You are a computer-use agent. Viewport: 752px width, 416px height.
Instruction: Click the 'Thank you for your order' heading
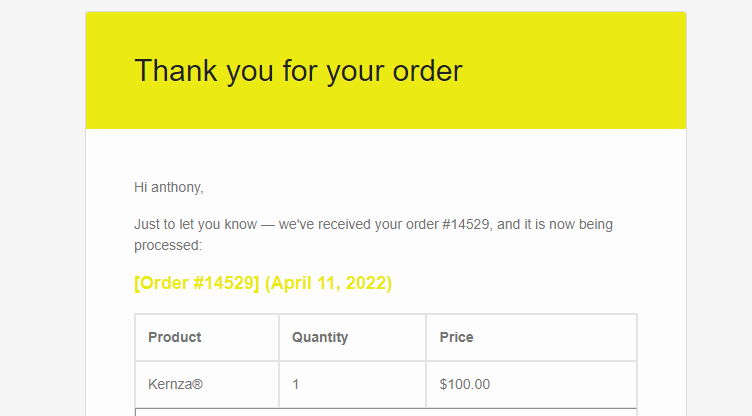298,71
